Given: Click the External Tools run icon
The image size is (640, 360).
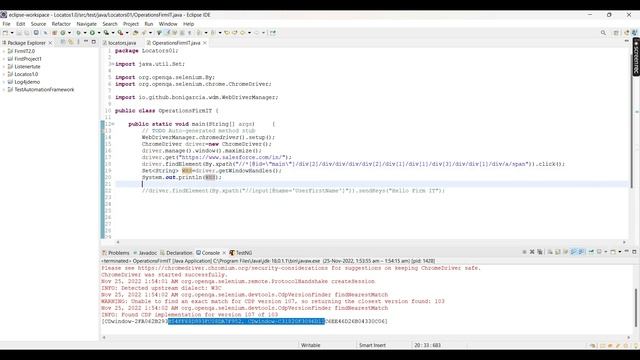Looking at the screenshot, I should click(120, 33).
